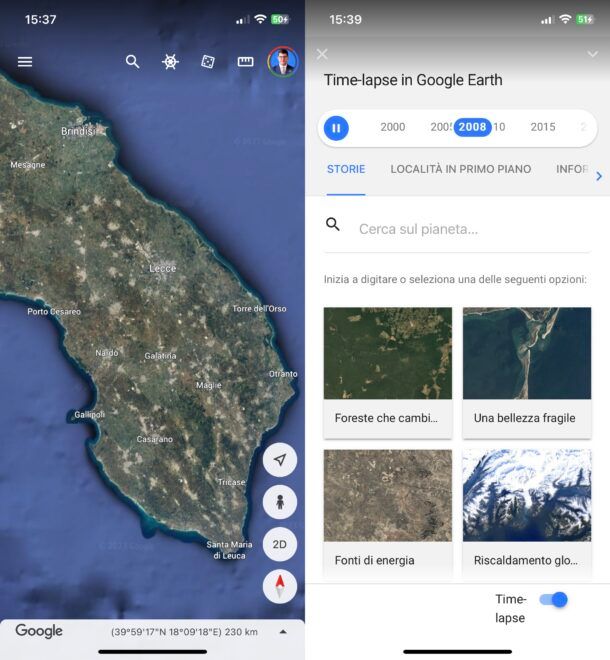Tap the I'm Feeling Lucky dice icon
Viewport: 610px width, 660px height.
[x=208, y=62]
